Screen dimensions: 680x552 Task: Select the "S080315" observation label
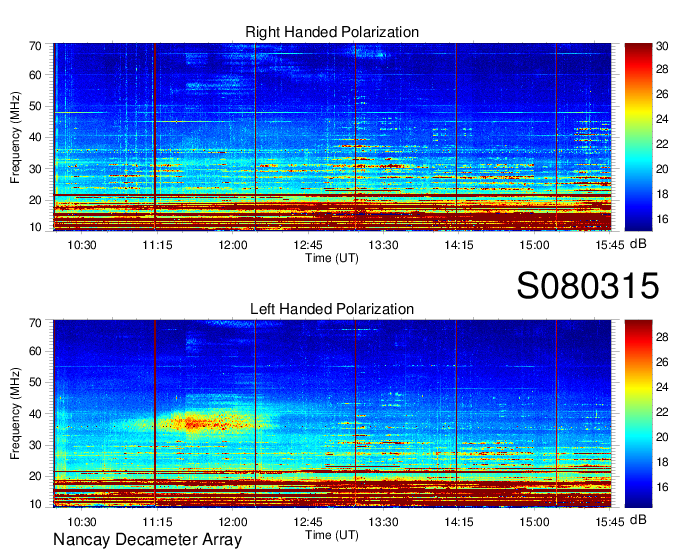[x=588, y=286]
